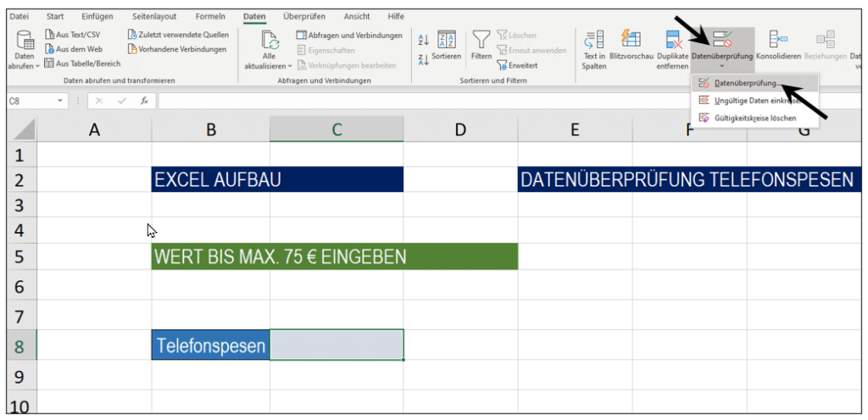This screenshot has height=420, width=868.
Task: Run the Blitzvorschau tool
Action: [631, 46]
